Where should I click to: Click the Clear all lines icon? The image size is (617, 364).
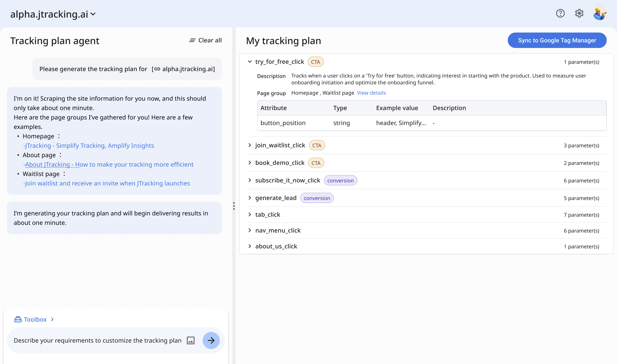click(192, 40)
